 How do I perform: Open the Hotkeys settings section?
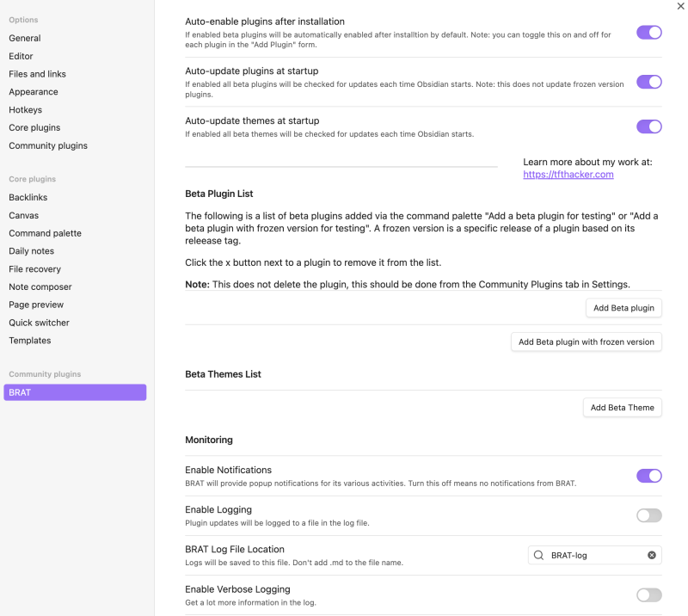tap(25, 109)
